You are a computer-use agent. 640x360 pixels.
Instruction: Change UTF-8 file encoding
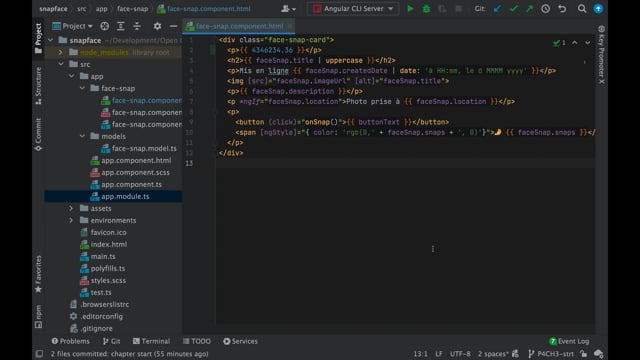[460, 354]
